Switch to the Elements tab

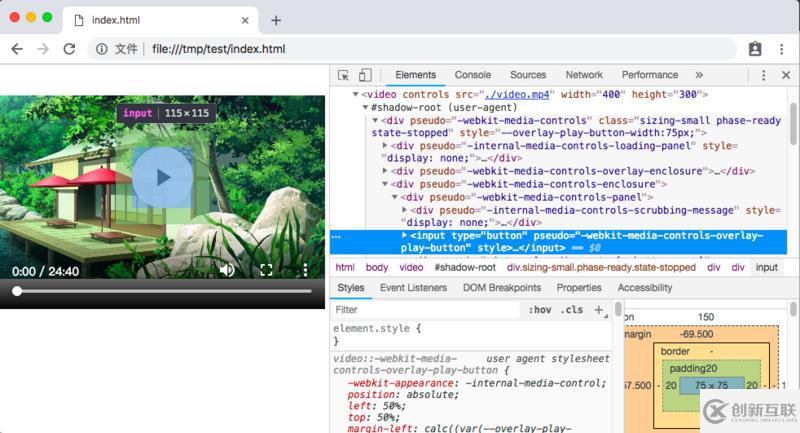pyautogui.click(x=415, y=75)
